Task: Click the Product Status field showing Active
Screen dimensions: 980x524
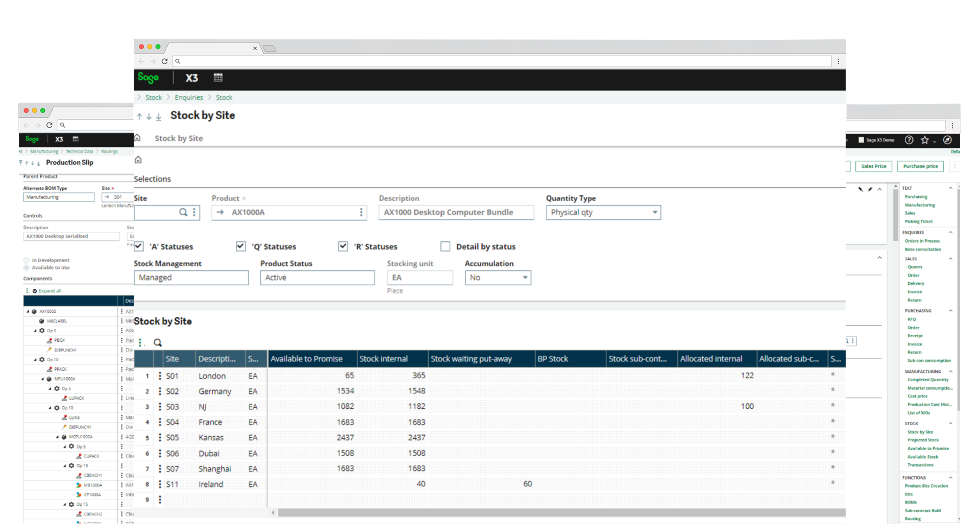Action: [317, 278]
